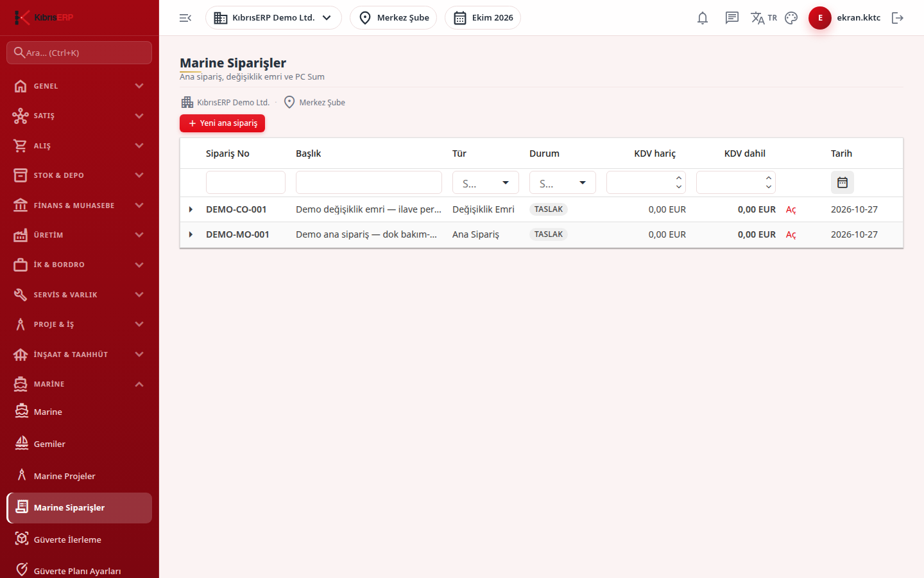Select Marine Siparişler in the sidebar
Viewport: 924px width, 578px height.
[x=79, y=507]
